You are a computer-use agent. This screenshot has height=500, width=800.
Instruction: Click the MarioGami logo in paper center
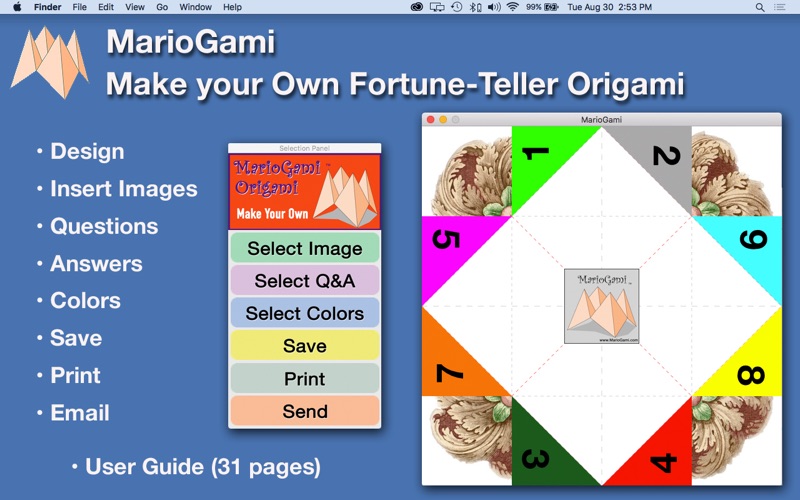coord(602,306)
